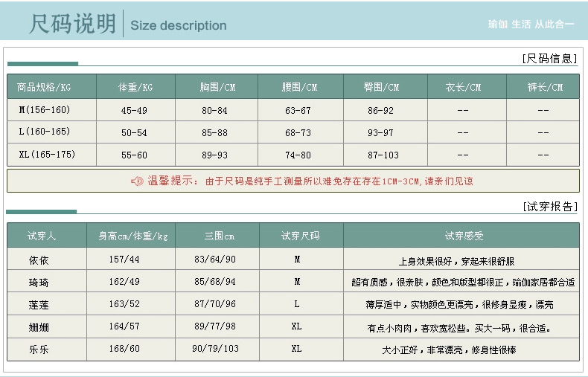
Task: Click the 商品规格/KG column header
Action: (44, 87)
